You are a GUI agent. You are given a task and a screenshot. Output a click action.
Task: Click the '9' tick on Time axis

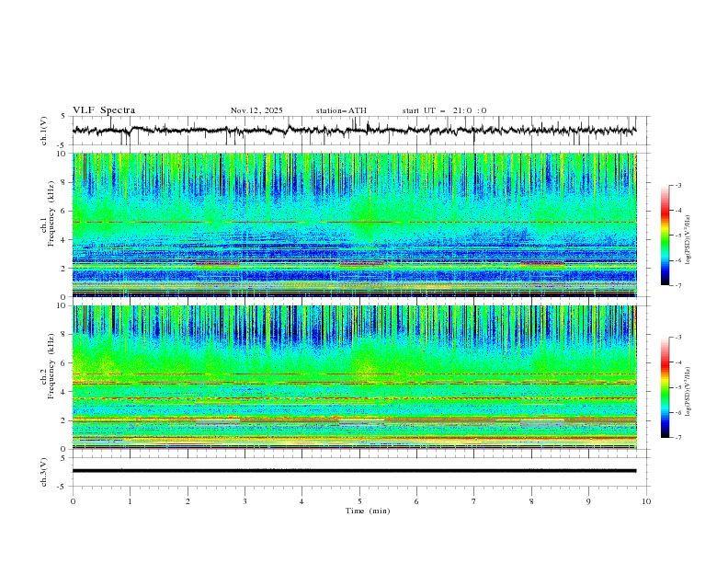coord(588,501)
